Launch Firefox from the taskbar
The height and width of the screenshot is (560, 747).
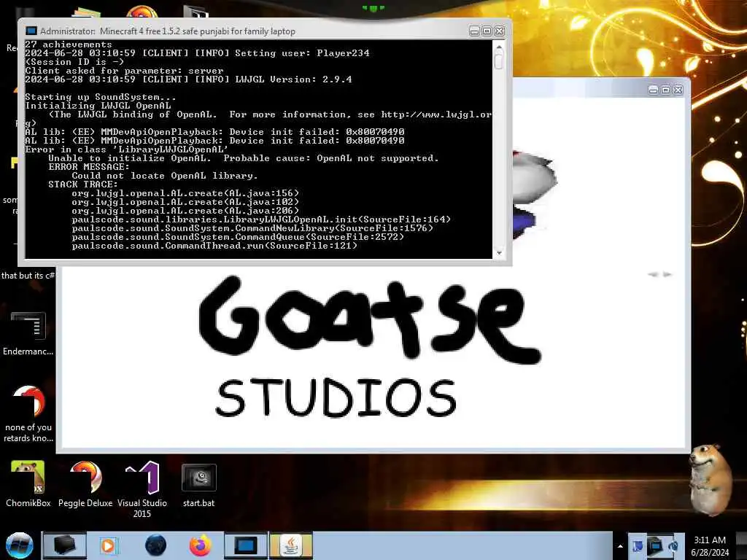pyautogui.click(x=200, y=545)
